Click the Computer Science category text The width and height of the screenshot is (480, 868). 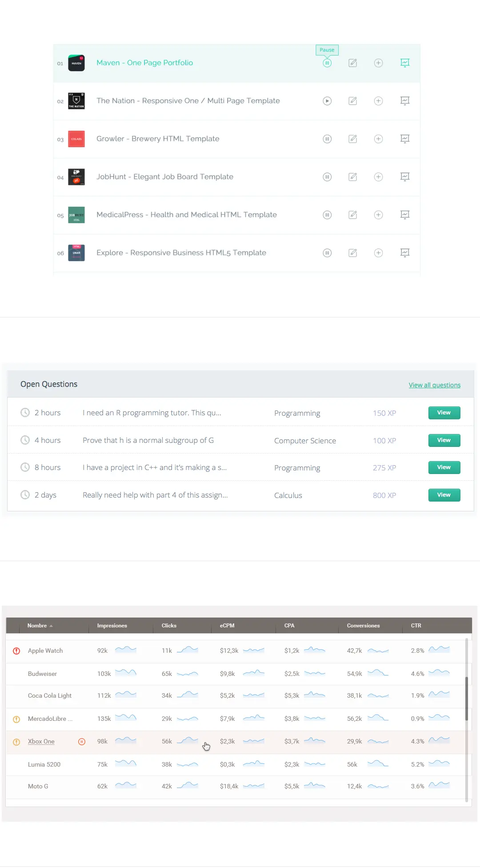click(305, 441)
